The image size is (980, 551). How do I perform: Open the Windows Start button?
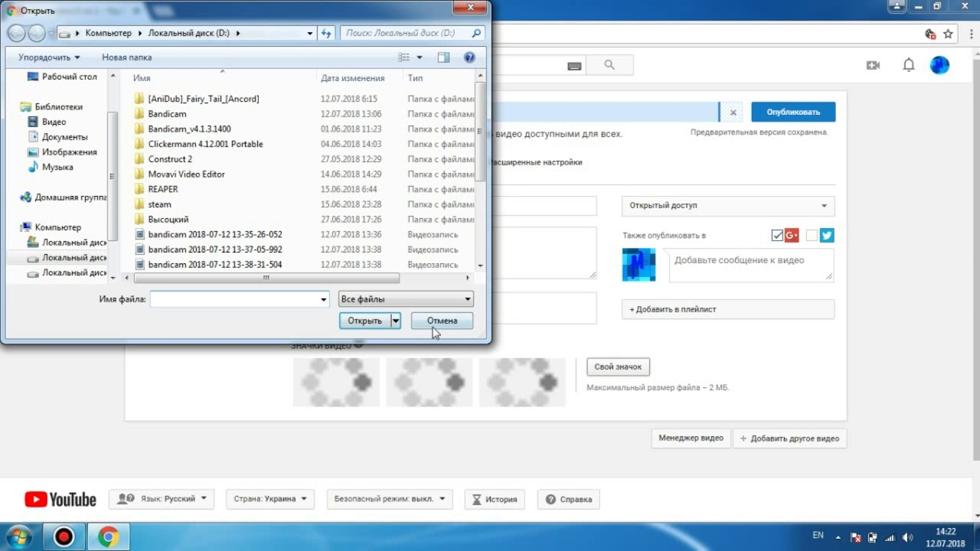(19, 537)
